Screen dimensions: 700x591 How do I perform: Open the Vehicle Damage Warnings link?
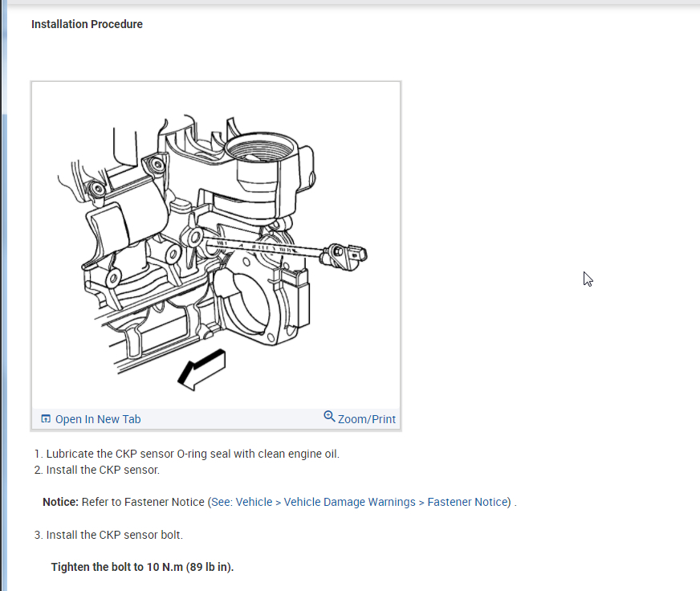point(349,502)
